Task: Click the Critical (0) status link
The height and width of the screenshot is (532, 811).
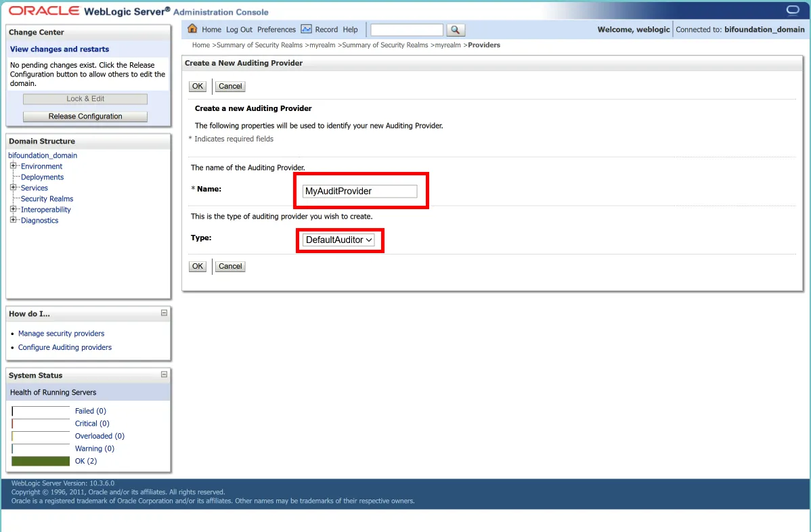Action: (92, 424)
